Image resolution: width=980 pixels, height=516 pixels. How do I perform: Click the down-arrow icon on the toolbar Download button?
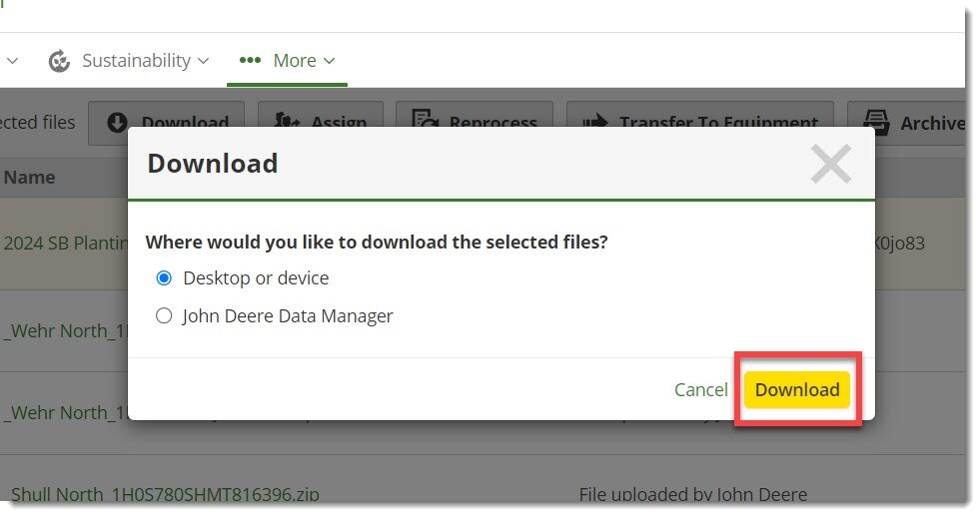pos(117,123)
